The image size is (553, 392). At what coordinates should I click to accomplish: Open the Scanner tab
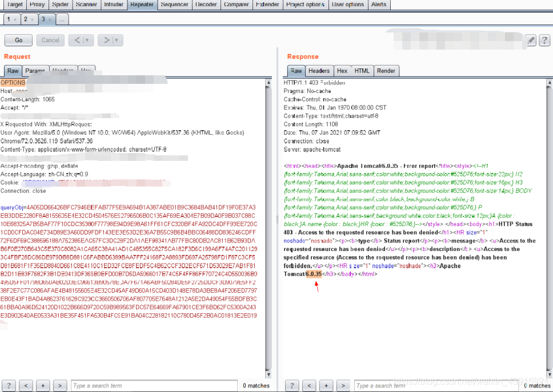[x=86, y=5]
